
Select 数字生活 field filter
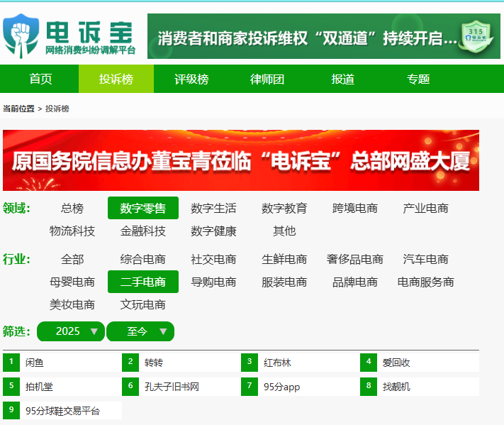click(x=213, y=208)
